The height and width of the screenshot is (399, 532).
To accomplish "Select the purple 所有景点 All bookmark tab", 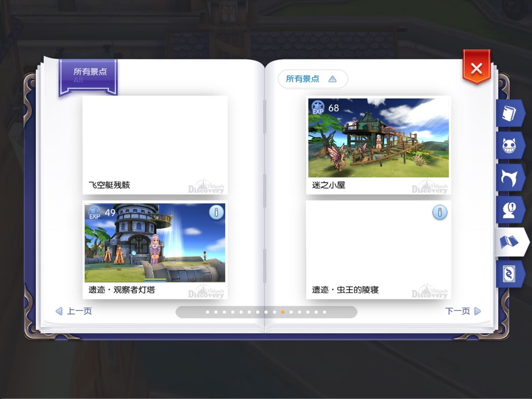I will pyautogui.click(x=88, y=77).
